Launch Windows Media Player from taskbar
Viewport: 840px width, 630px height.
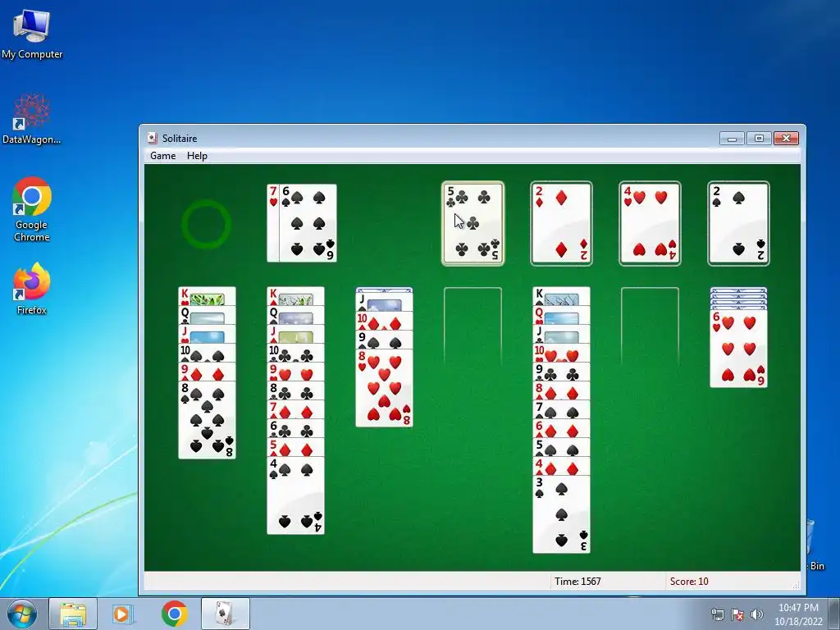[123, 614]
